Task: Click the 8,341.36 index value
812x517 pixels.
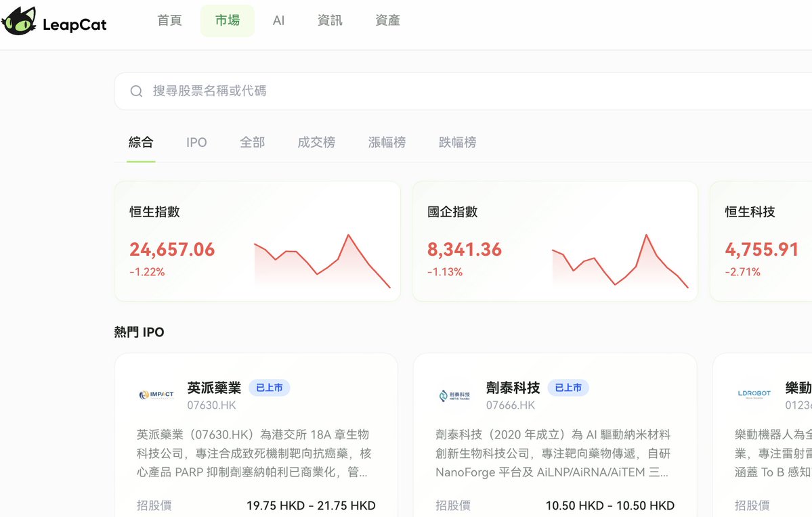Action: coord(465,250)
